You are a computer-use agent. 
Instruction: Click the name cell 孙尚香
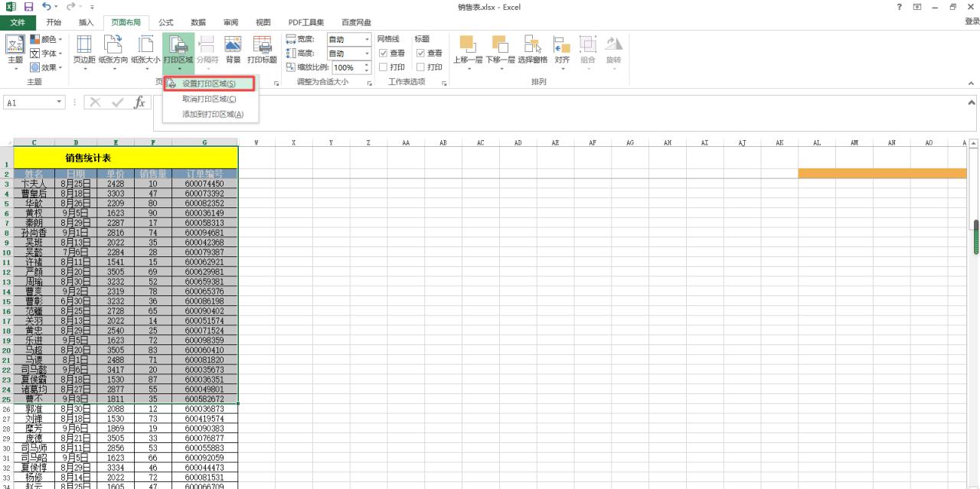tap(34, 233)
